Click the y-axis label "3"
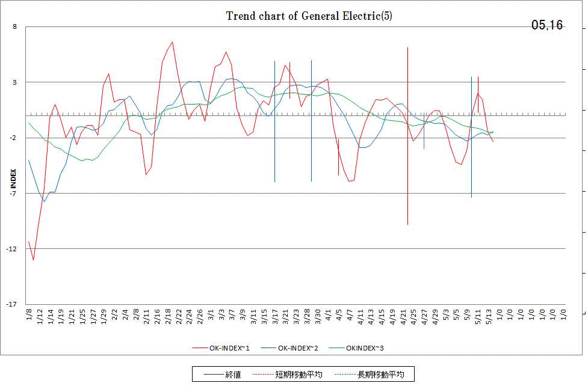The height and width of the screenshot is (392, 588). pyautogui.click(x=14, y=82)
